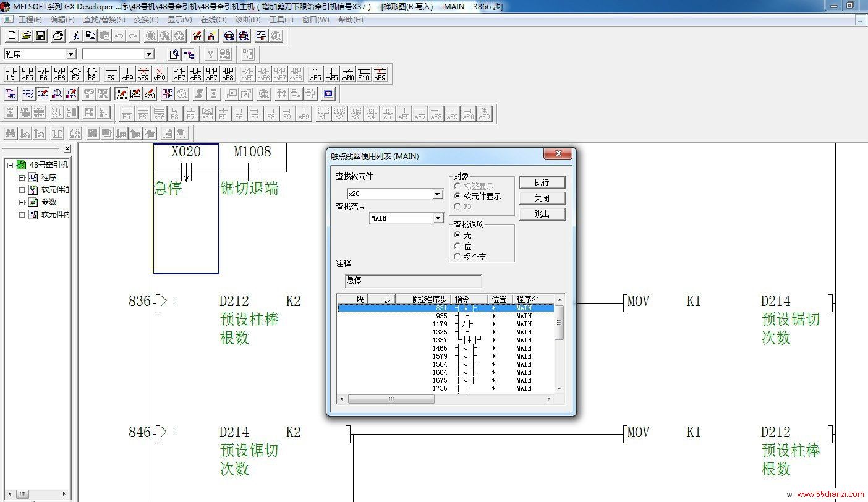Click the 执行 button
868x502 pixels.
[x=542, y=182]
